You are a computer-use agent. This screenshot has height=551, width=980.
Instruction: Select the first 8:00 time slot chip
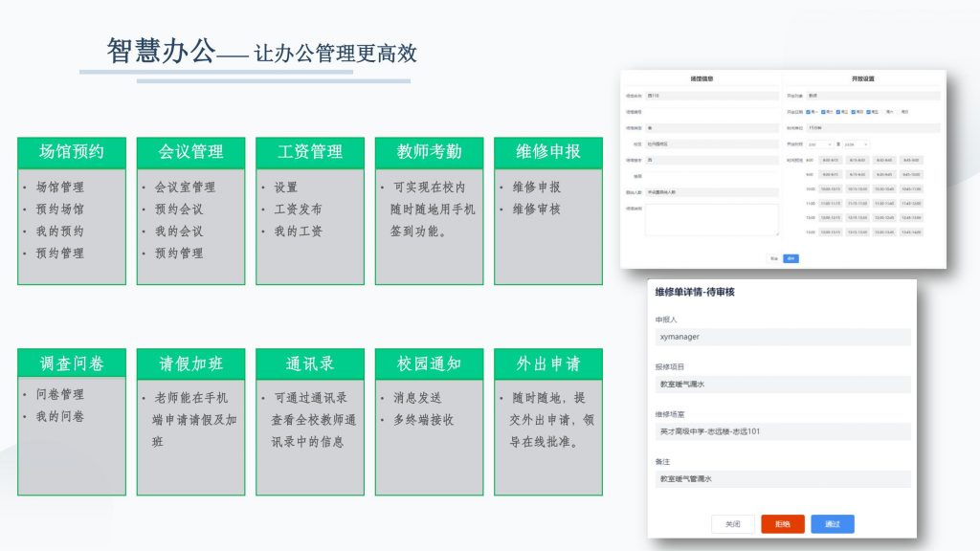coord(829,160)
